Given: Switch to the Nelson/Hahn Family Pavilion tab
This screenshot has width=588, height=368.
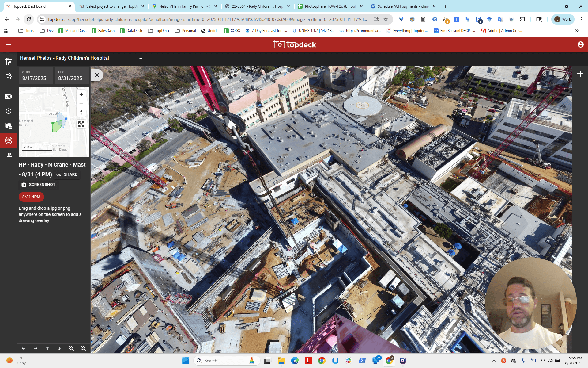Looking at the screenshot, I should pyautogui.click(x=185, y=6).
